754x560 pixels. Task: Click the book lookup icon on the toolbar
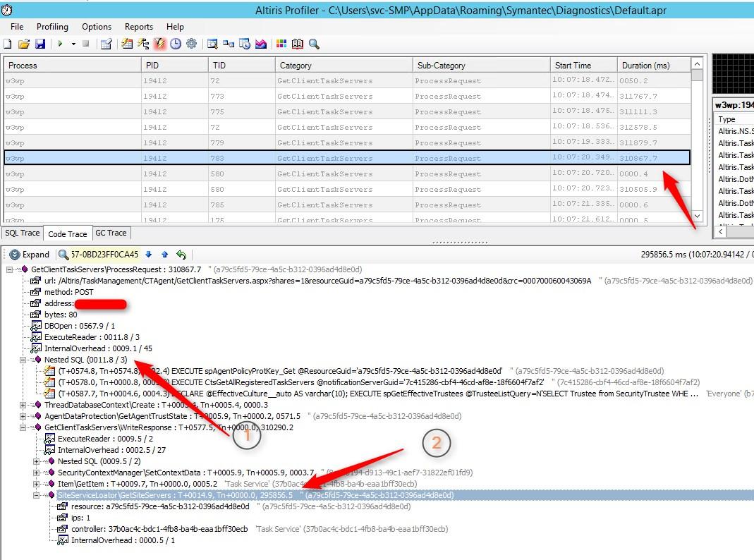tap(298, 44)
